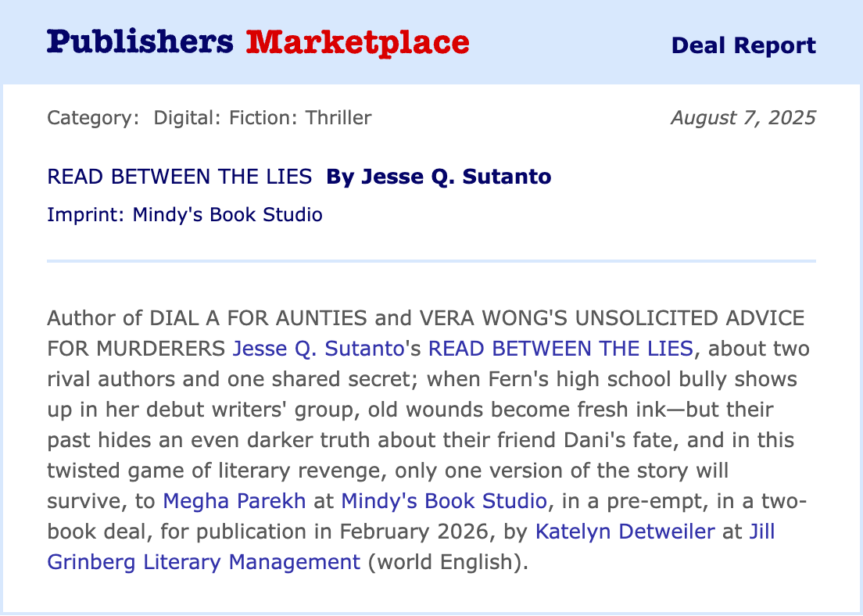Open the Katelyn Detweiler agent link
This screenshot has height=616, width=863.
point(625,532)
